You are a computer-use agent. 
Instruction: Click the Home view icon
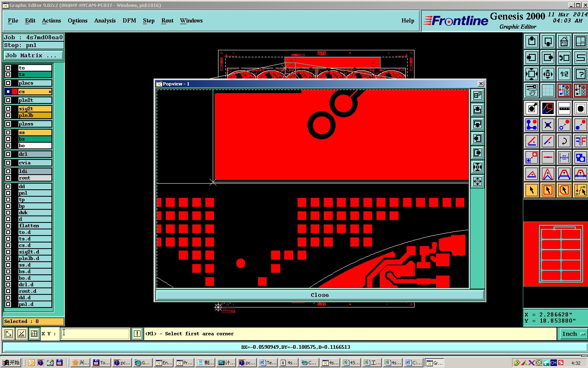click(564, 41)
